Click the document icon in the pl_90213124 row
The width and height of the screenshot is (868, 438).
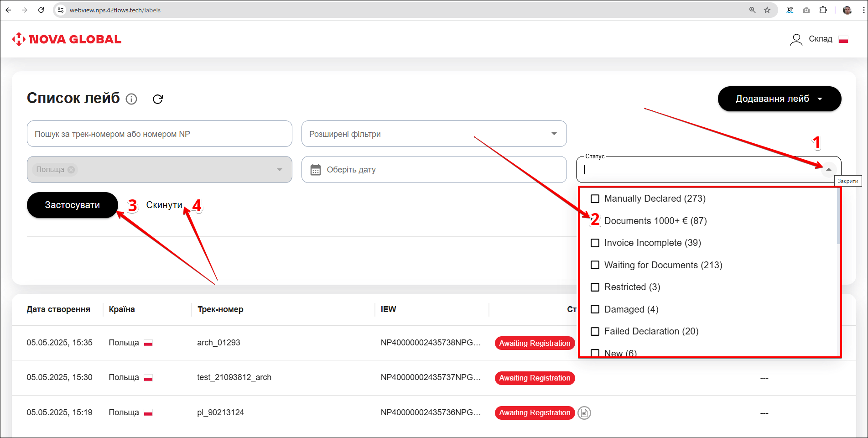pos(584,413)
